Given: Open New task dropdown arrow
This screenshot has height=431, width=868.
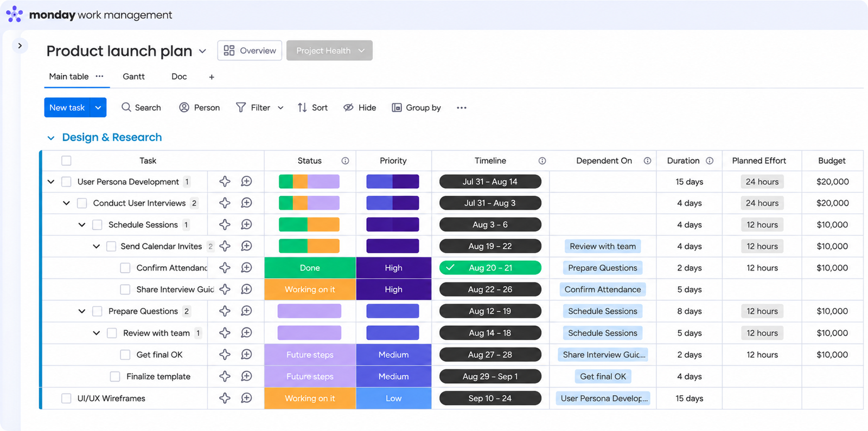Looking at the screenshot, I should point(98,107).
